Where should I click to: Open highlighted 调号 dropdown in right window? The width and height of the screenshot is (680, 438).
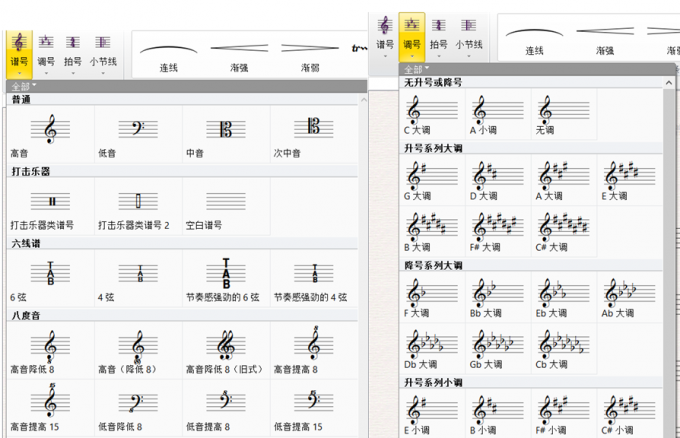click(x=412, y=37)
